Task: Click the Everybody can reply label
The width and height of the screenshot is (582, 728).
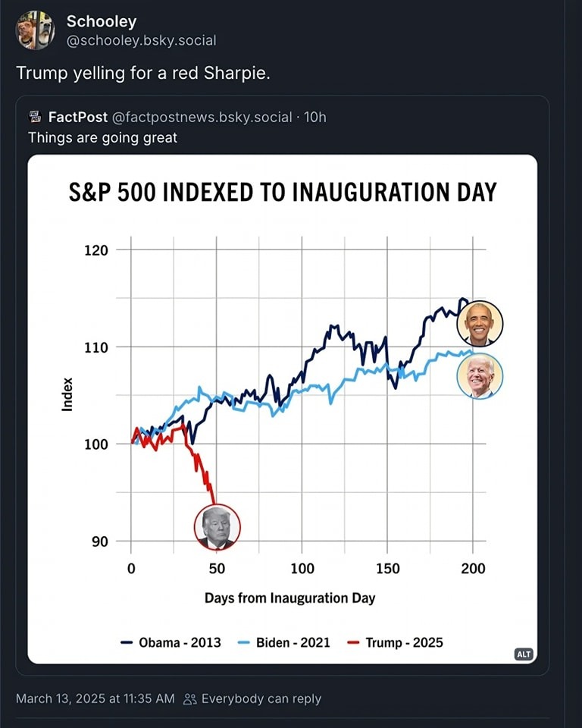Action: [261, 698]
